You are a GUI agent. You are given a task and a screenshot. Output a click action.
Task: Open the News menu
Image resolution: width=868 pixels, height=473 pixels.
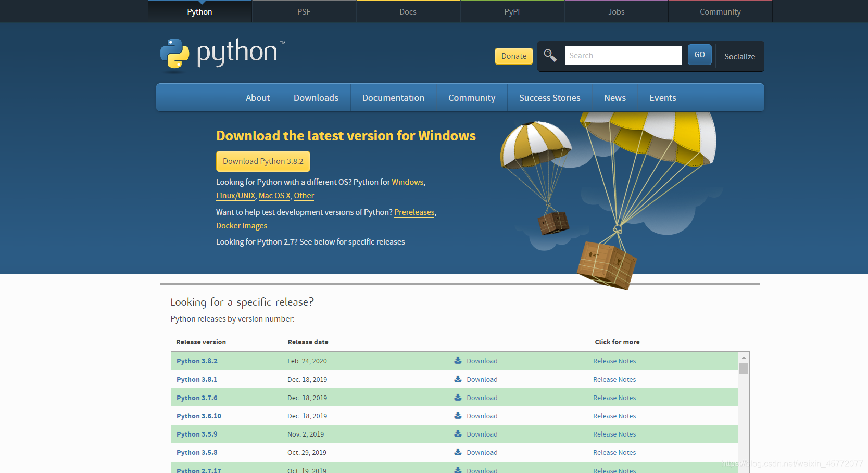click(615, 98)
